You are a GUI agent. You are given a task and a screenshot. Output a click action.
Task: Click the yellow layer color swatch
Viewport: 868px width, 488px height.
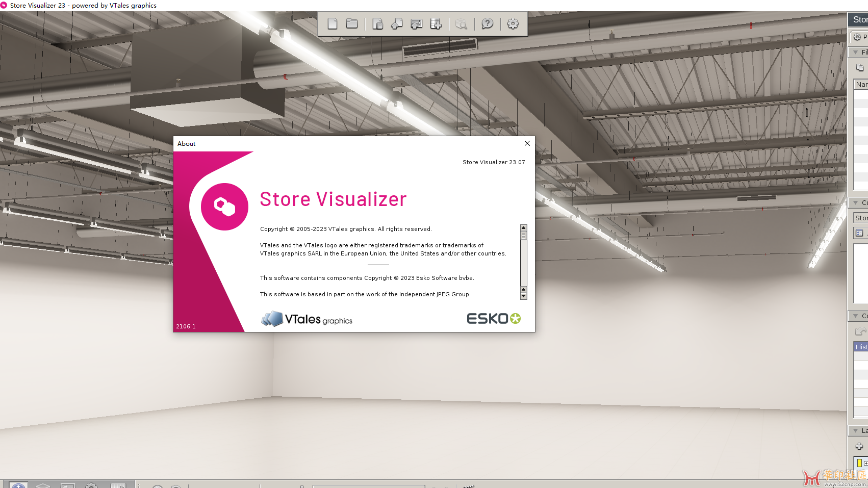(859, 463)
